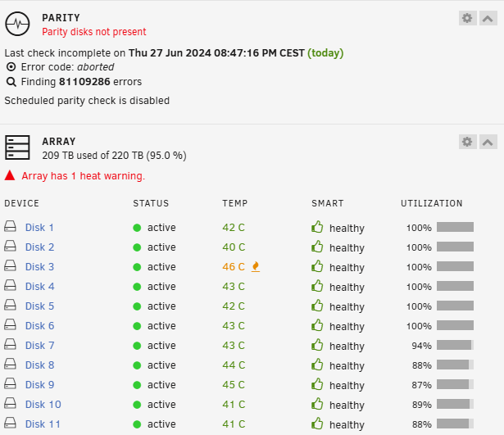Click Disk 5 healthy SMART label
Screen dimensions: 504x435
[x=347, y=307]
